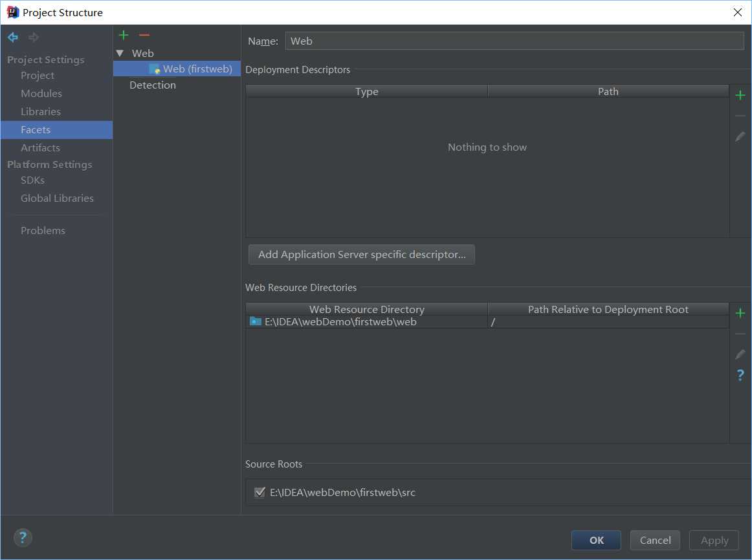Open the Libraries settings page
This screenshot has width=752, height=560.
pos(41,112)
